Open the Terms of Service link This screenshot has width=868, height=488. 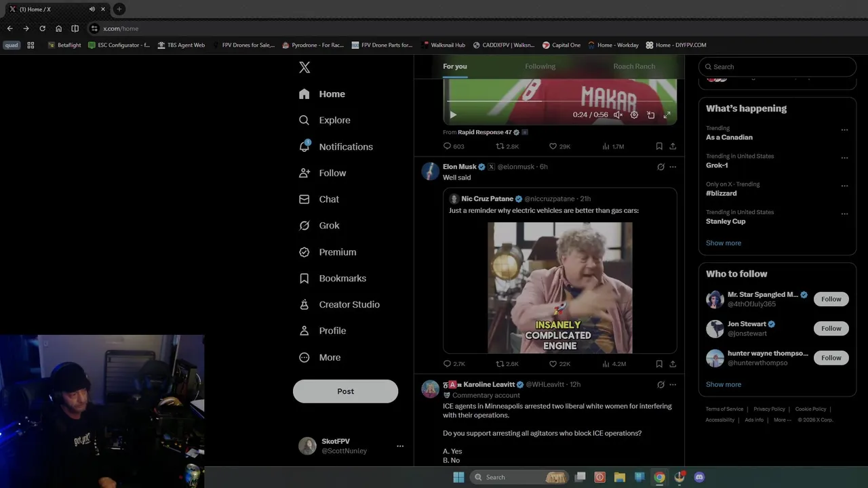(x=724, y=409)
